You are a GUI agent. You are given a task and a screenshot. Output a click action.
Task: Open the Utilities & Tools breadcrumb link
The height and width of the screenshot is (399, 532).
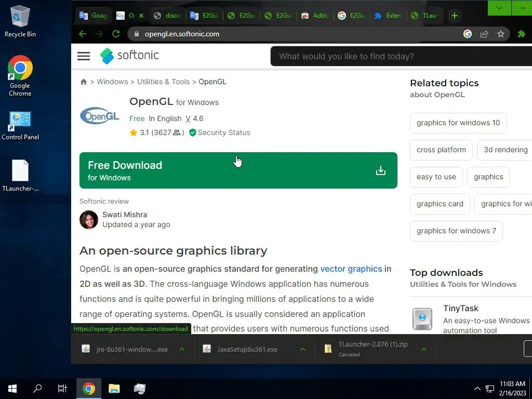pyautogui.click(x=163, y=82)
